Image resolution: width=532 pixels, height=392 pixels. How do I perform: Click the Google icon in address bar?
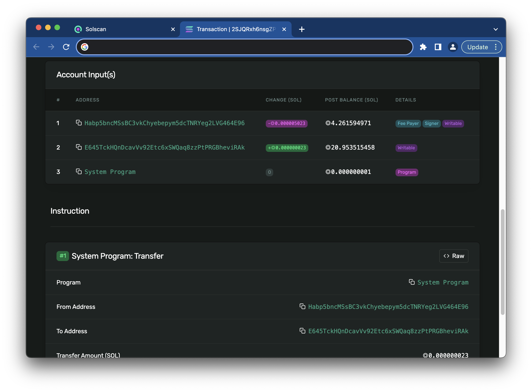pyautogui.click(x=85, y=47)
